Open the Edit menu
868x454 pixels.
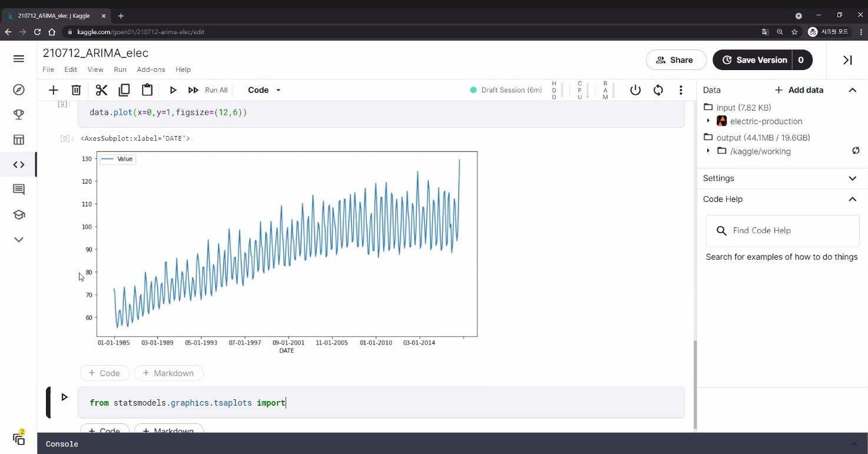(71, 69)
